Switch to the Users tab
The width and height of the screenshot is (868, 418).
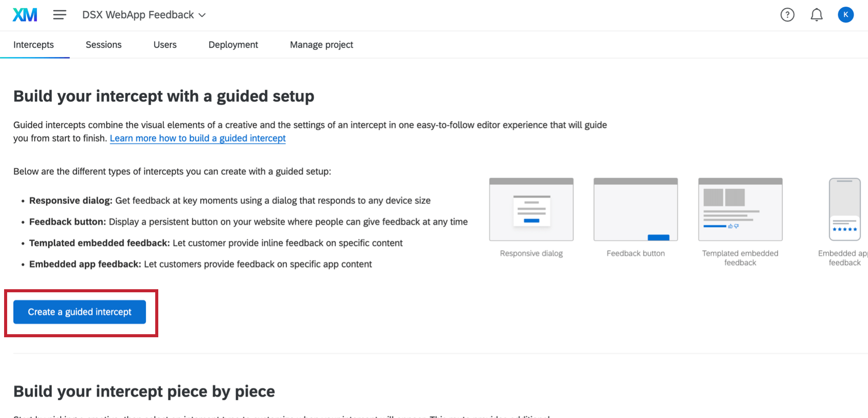point(164,44)
